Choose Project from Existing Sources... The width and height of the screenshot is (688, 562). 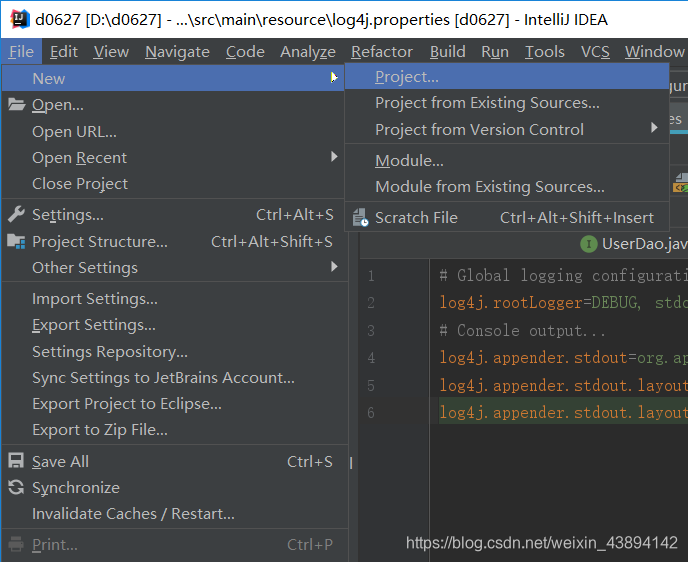(x=507, y=103)
